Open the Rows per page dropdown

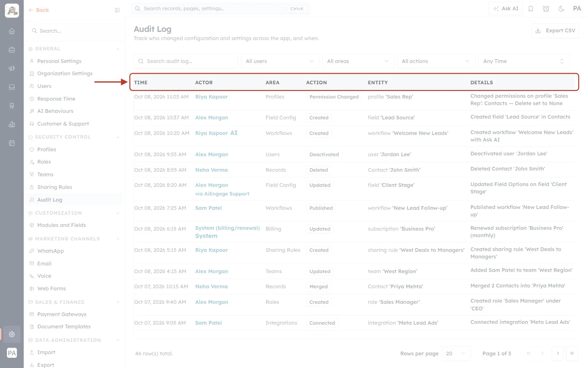[x=456, y=354]
